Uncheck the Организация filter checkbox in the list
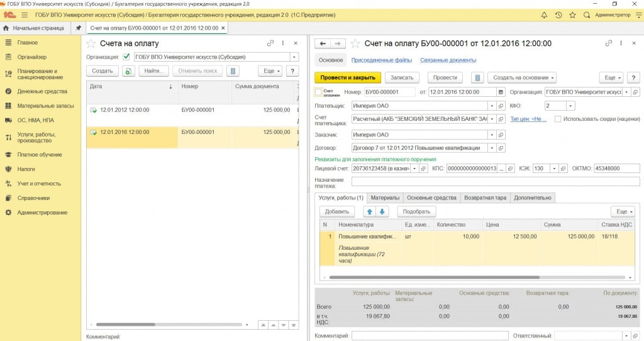644x341 pixels. [x=126, y=57]
